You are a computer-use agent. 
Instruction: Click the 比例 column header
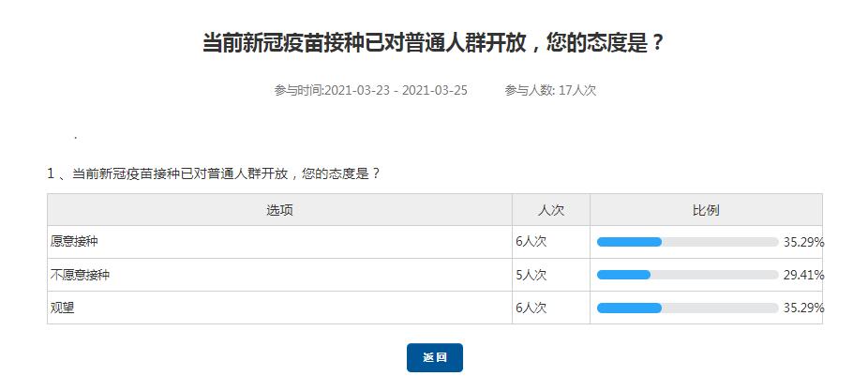(706, 210)
